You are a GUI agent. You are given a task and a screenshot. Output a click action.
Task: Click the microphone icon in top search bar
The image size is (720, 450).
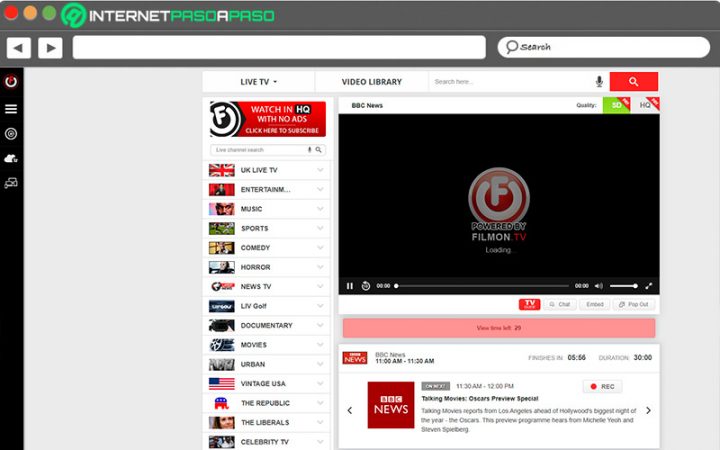point(599,82)
